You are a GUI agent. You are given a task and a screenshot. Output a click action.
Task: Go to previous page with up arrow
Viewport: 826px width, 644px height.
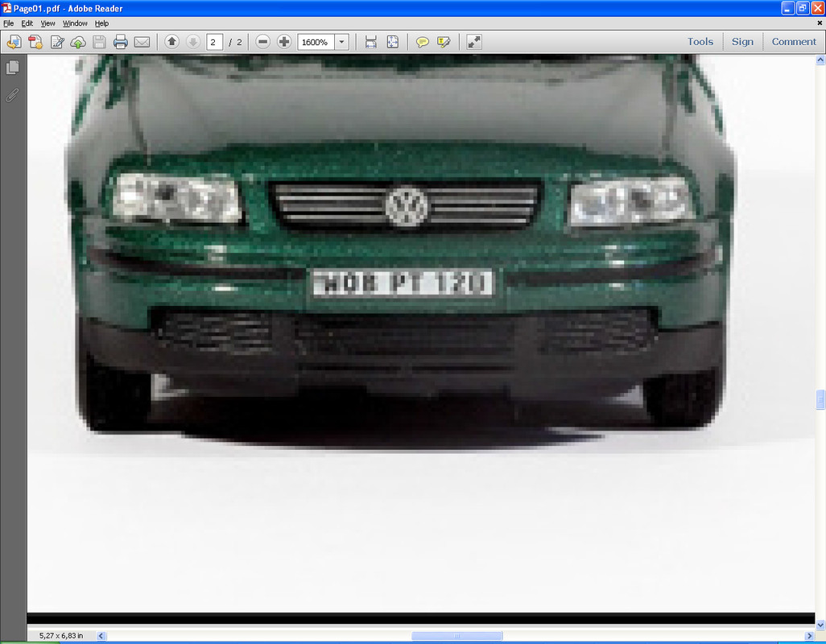(171, 42)
